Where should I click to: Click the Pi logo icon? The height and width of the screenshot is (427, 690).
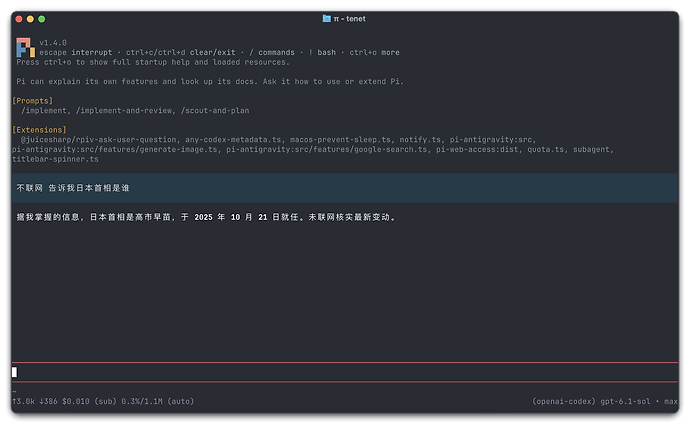(x=26, y=47)
